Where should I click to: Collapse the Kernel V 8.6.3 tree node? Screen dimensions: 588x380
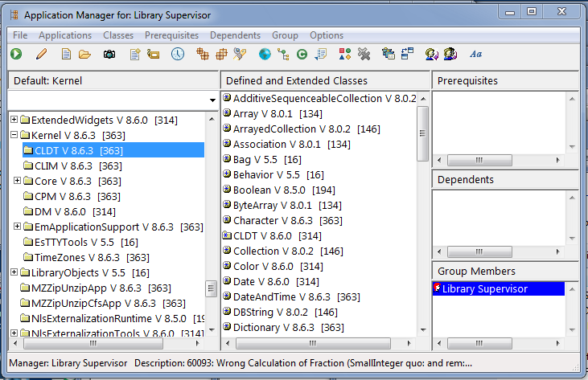click(15, 135)
